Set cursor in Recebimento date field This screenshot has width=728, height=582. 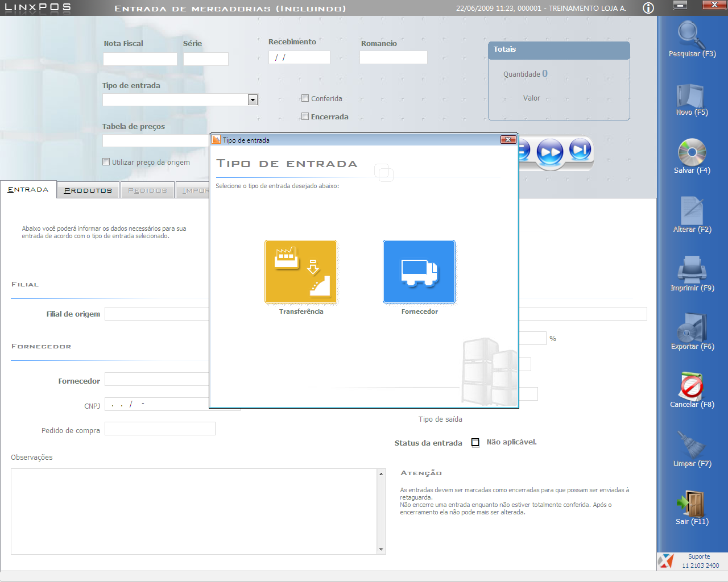point(299,57)
